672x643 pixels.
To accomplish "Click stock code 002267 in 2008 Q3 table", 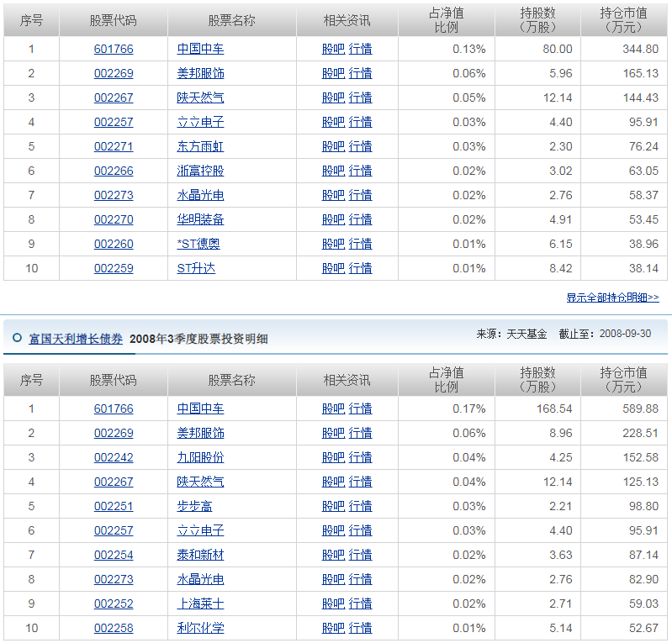I will [114, 482].
